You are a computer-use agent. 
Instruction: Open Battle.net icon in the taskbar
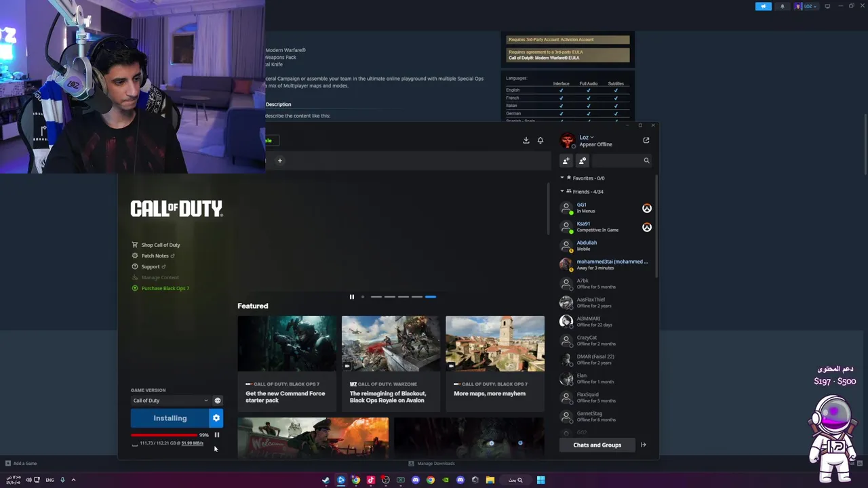340,480
